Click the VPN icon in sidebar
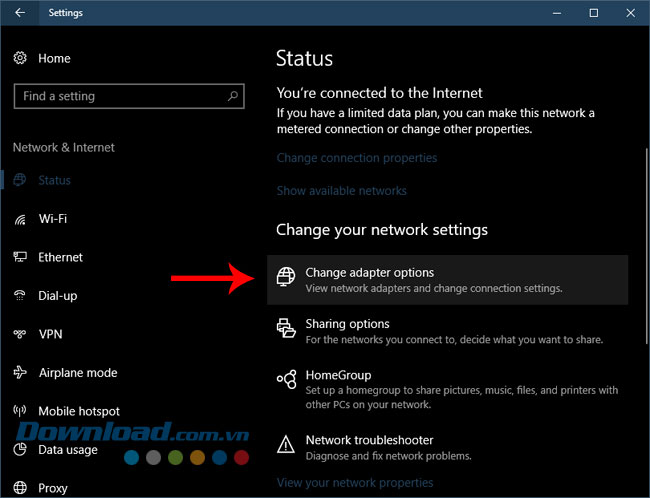Screen dimensions: 650x498 [x=19, y=334]
